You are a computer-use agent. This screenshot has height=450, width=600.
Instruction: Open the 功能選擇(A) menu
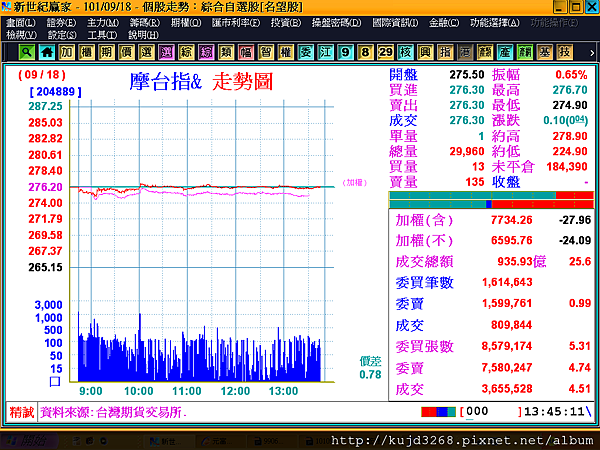coord(495,23)
